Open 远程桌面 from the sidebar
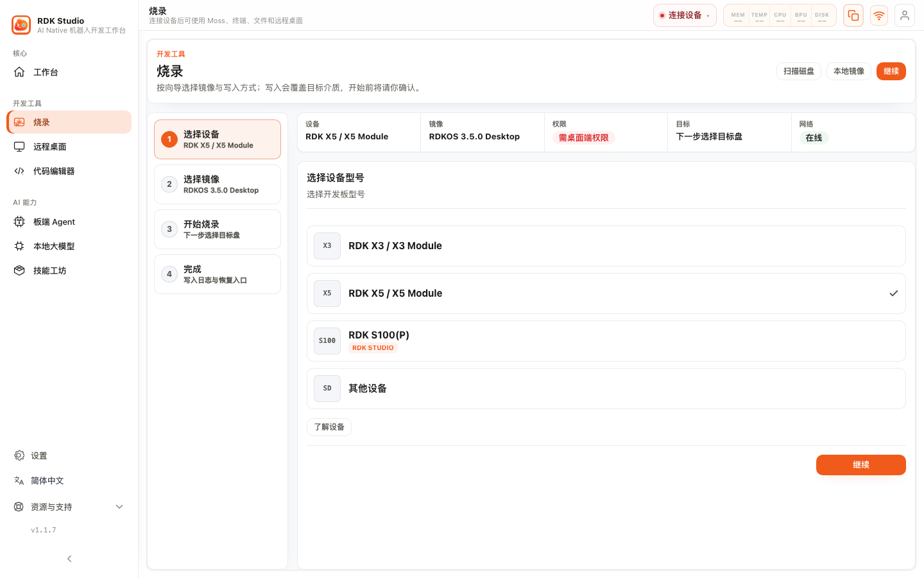Viewport: 924px width, 578px height. click(x=69, y=146)
